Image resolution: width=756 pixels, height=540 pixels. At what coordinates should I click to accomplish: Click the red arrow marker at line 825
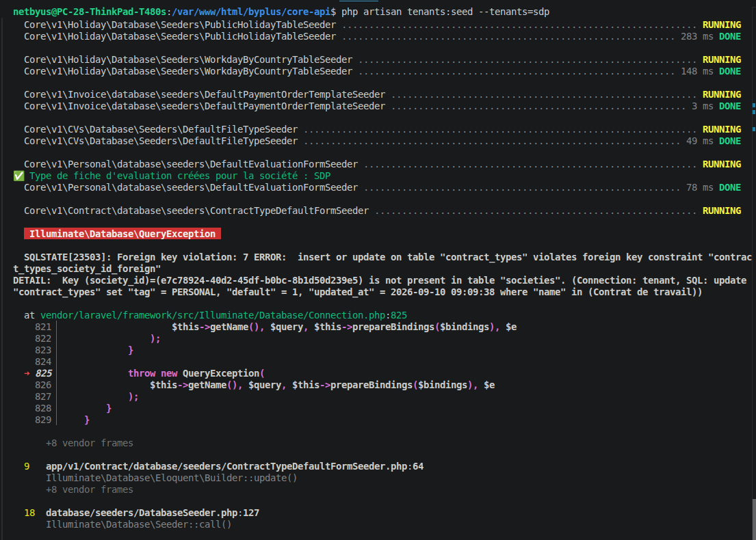[x=27, y=373]
